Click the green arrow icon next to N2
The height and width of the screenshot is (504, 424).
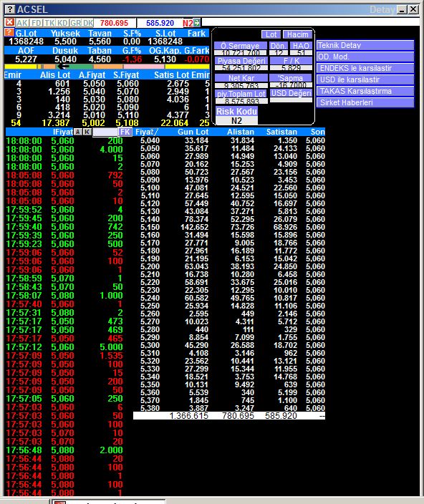point(197,23)
